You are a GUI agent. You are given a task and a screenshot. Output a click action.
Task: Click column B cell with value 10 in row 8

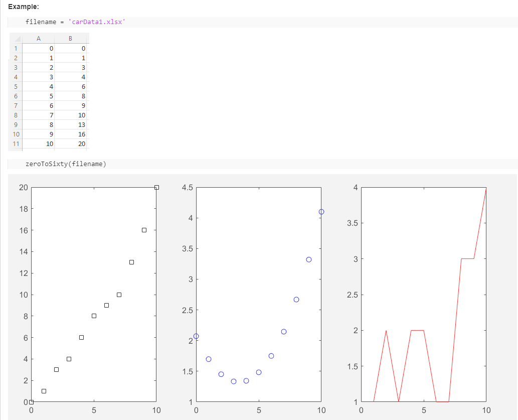tap(71, 115)
